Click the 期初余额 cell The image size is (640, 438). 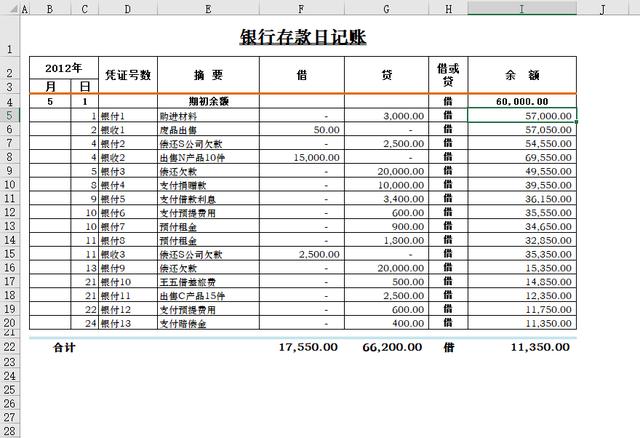208,101
